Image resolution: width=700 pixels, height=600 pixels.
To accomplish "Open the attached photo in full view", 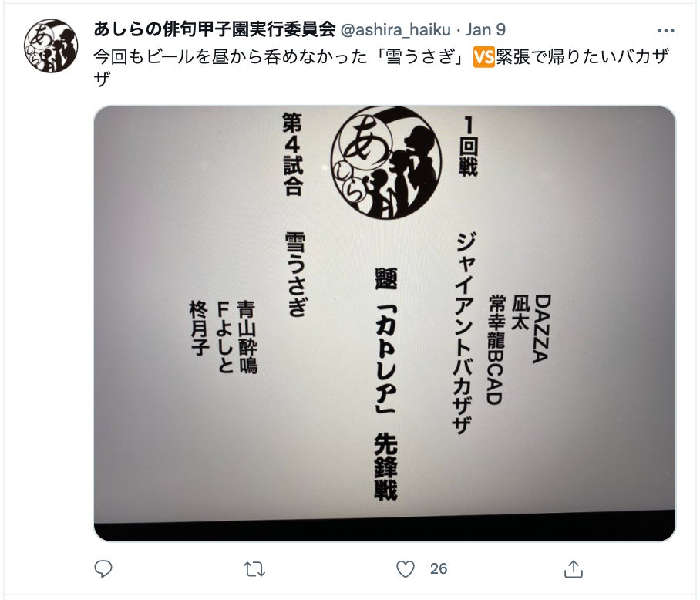I will [x=385, y=324].
